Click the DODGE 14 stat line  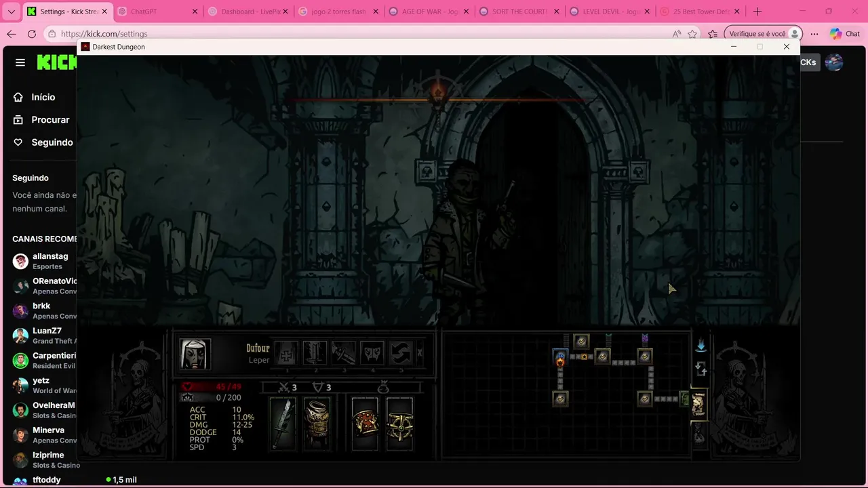pyautogui.click(x=215, y=432)
